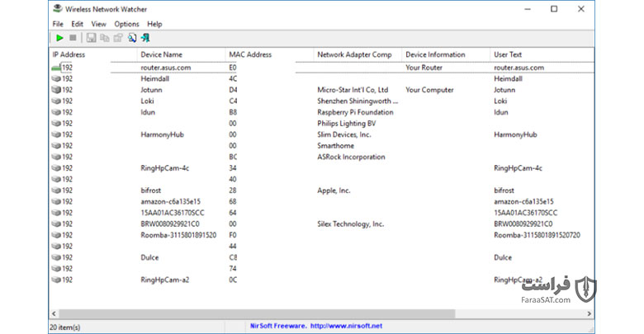Image resolution: width=644 pixels, height=334 pixels.
Task: Sort by the Network Adapter Comp column header
Action: tap(358, 54)
